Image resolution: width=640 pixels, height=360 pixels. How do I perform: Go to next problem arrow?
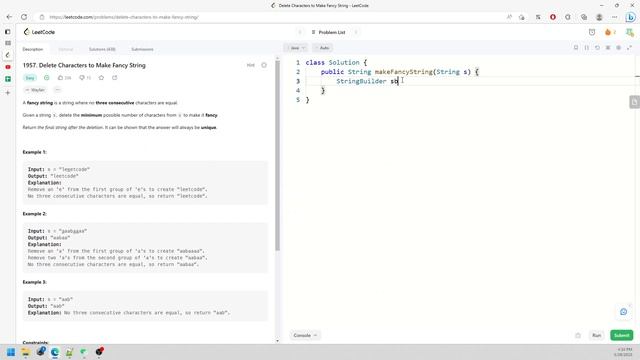(x=356, y=32)
